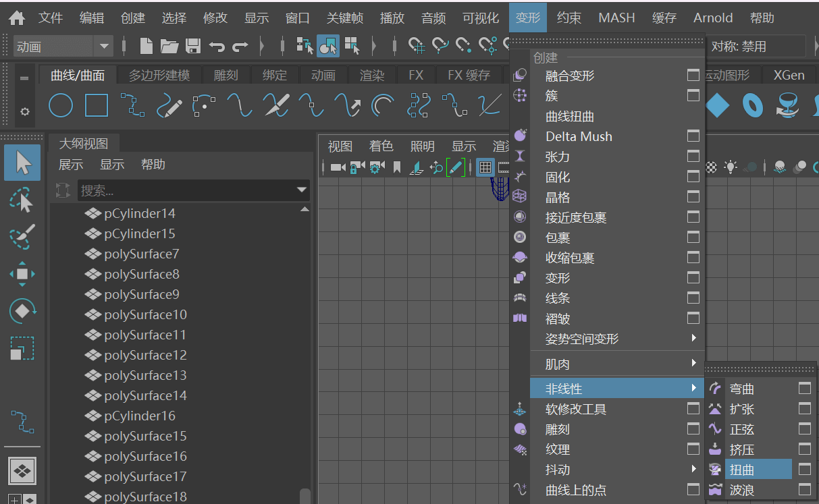The width and height of the screenshot is (819, 504).
Task: Expand the 肌肉 submenu
Action: (x=694, y=364)
